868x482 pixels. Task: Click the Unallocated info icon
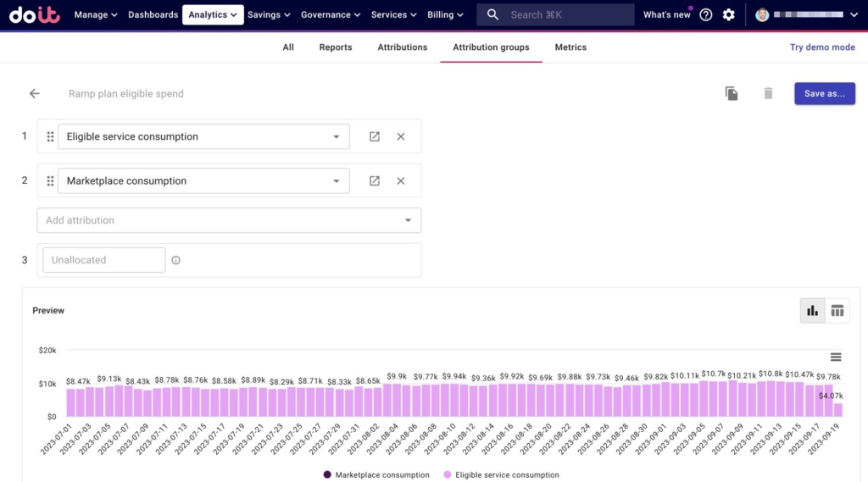[176, 260]
